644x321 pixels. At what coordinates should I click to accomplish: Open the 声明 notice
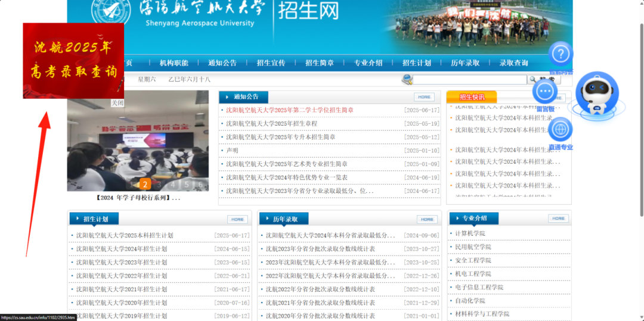(232, 151)
